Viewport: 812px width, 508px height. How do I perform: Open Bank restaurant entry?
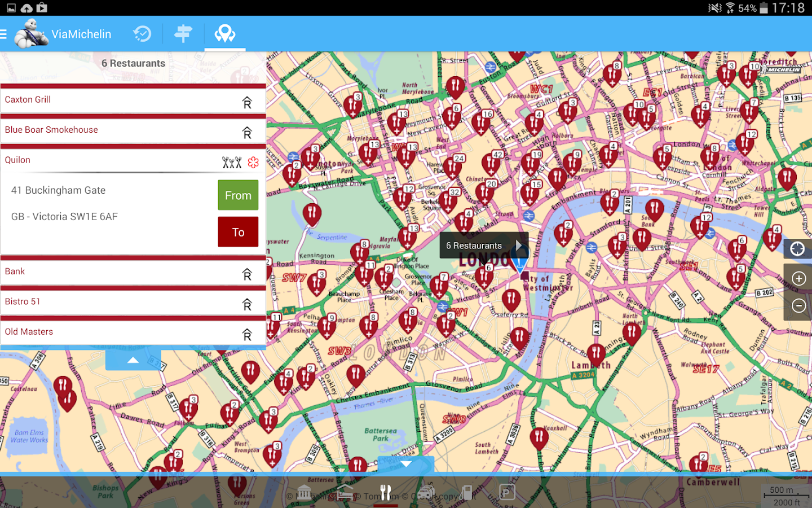tap(133, 272)
